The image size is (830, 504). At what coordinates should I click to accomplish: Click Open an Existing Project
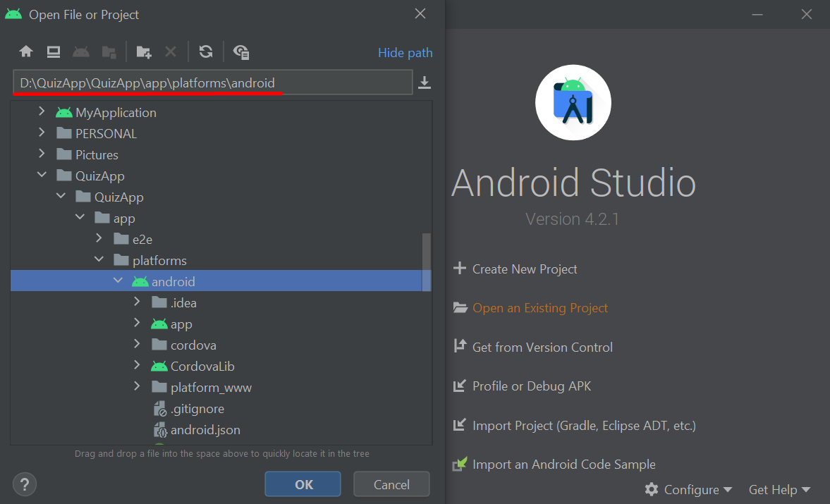(530, 308)
